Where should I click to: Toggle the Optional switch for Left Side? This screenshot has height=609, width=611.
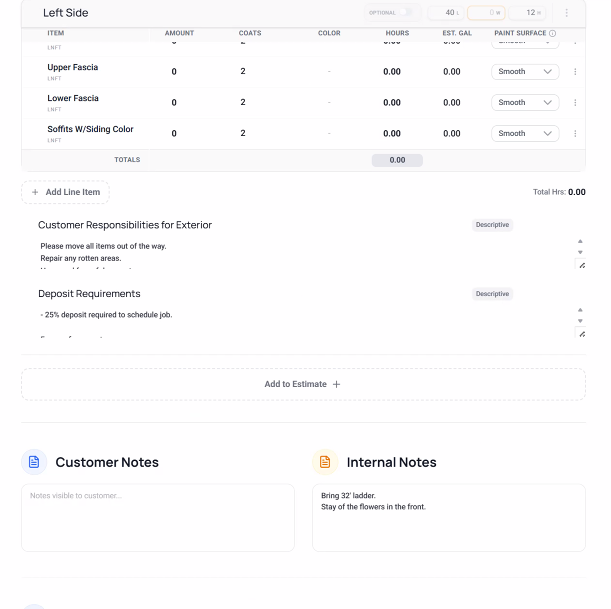tap(406, 12)
